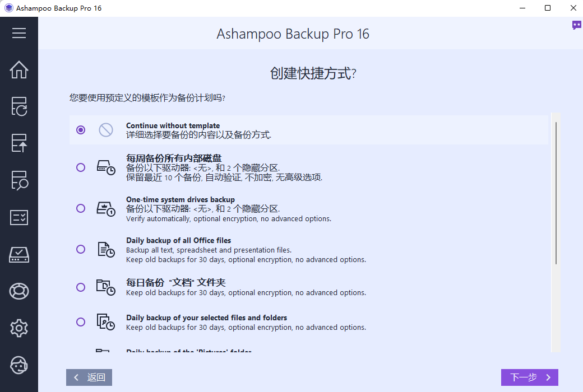Close the Ashampoo Backup Pro window
Screen dimensions: 583x392
(x=573, y=8)
